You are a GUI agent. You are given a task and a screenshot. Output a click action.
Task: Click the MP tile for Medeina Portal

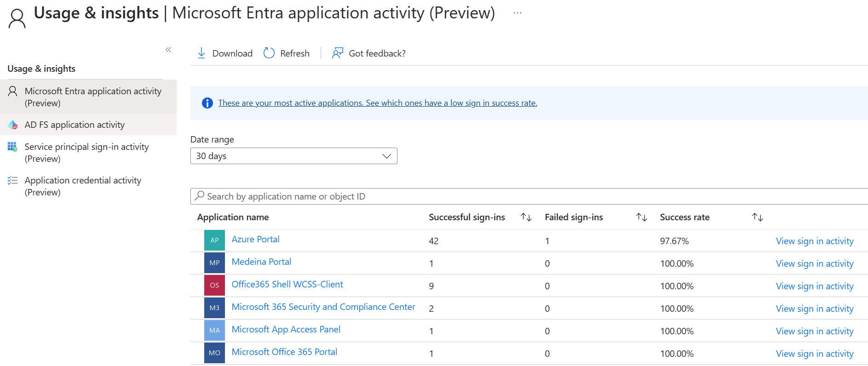click(214, 263)
